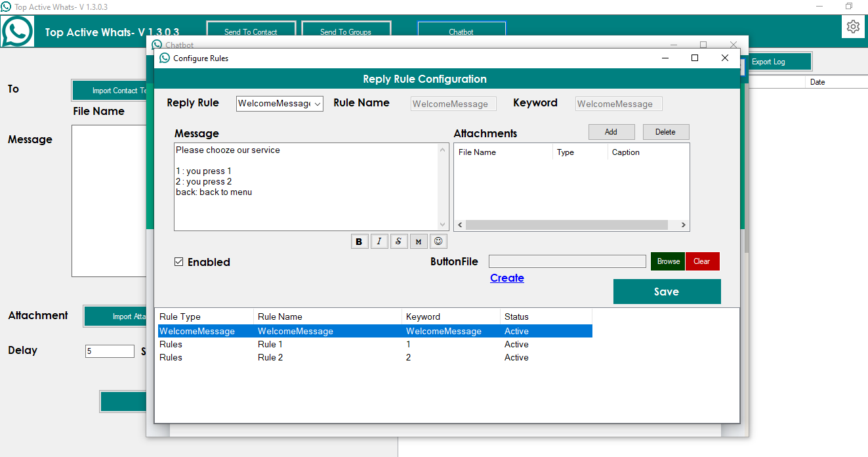
Task: Open Send To Contact tab
Action: pyautogui.click(x=251, y=32)
